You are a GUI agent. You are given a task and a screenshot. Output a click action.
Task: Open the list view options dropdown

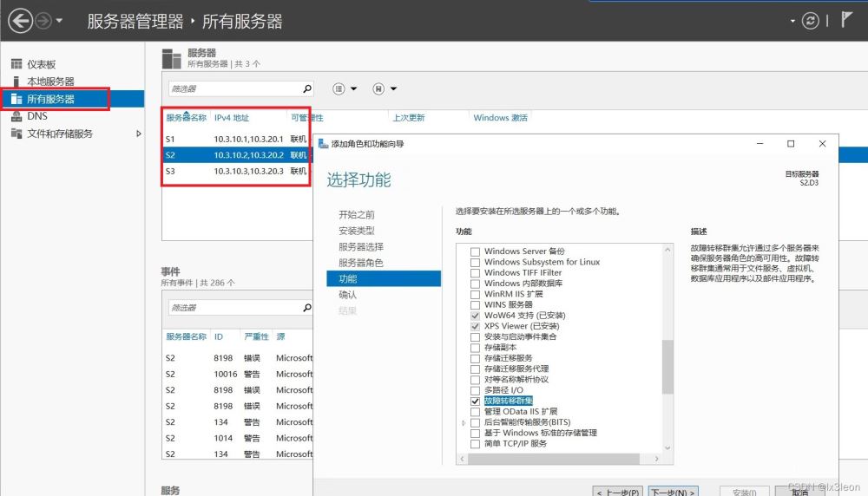[x=345, y=88]
